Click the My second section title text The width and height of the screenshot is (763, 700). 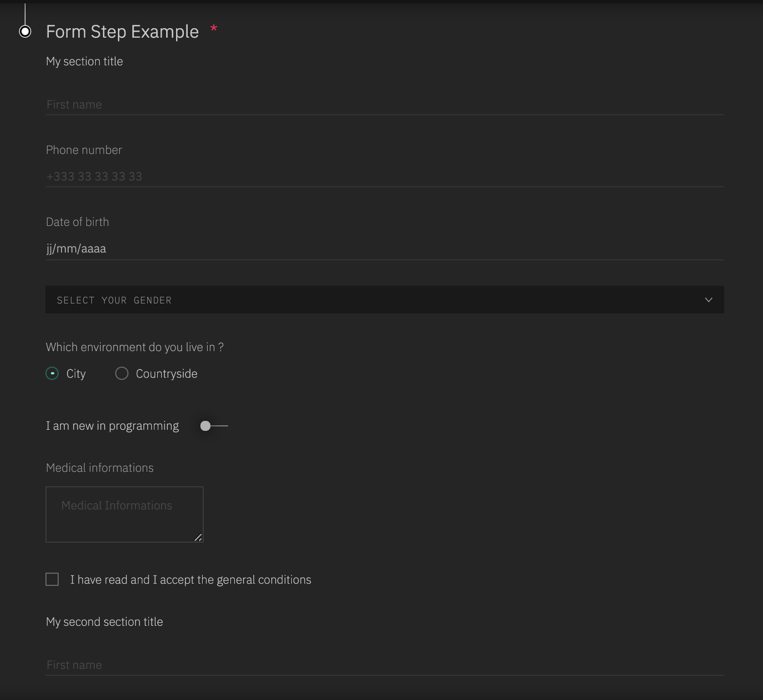105,622
